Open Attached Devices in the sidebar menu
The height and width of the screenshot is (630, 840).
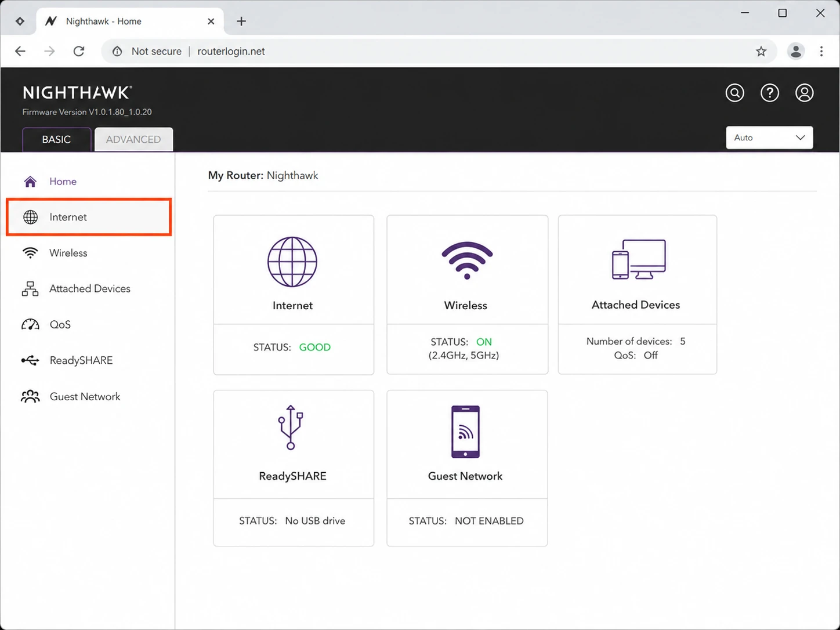click(x=88, y=289)
